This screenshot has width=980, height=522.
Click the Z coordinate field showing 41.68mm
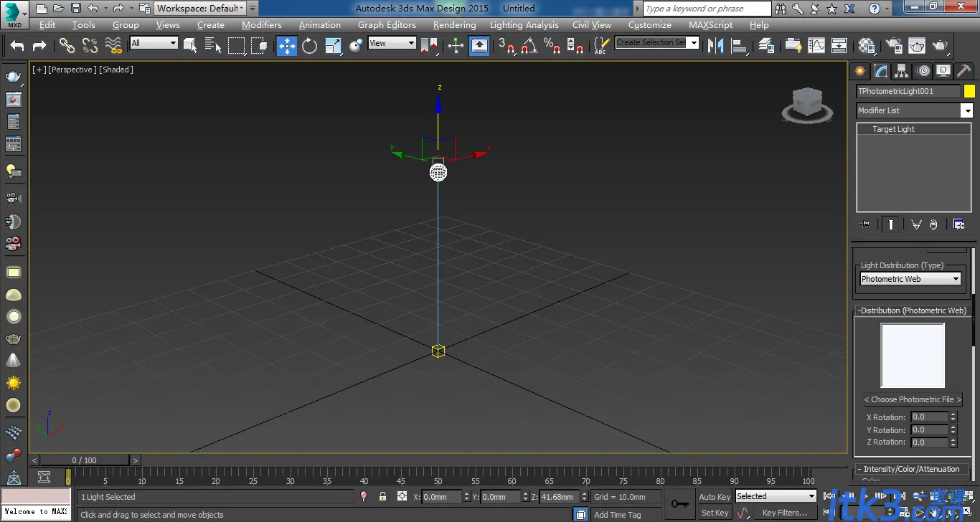(558, 496)
